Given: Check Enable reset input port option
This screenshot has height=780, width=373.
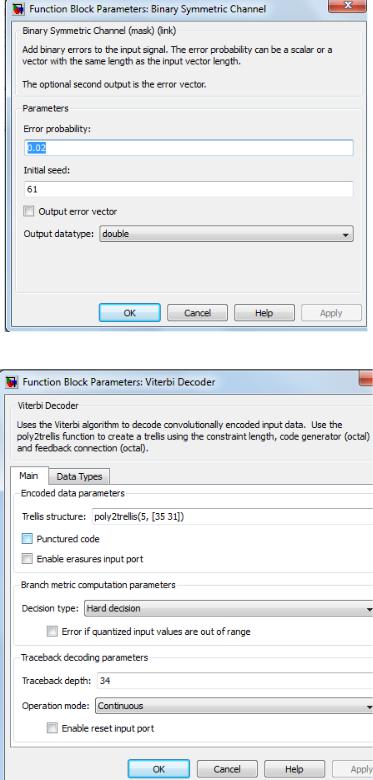Looking at the screenshot, I should pos(52,728).
